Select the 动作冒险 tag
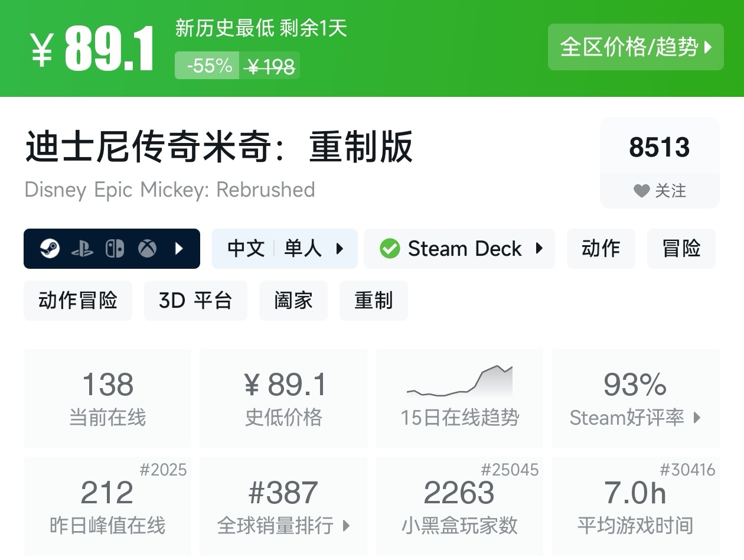 click(78, 301)
